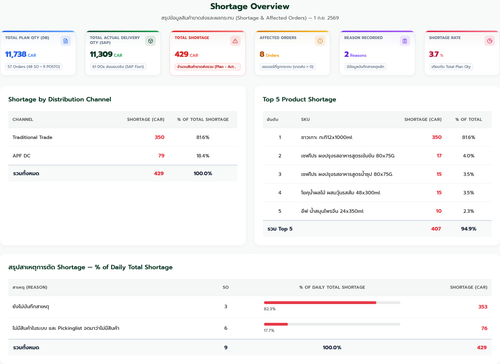This screenshot has width=500, height=364.
Task: Click the pink icon in Shortage Rate card
Action: tap(489, 41)
